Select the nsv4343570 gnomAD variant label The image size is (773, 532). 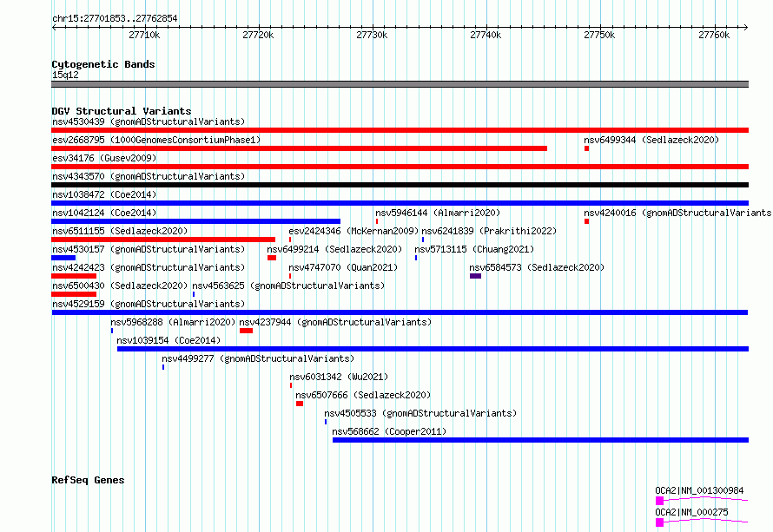[x=149, y=176]
